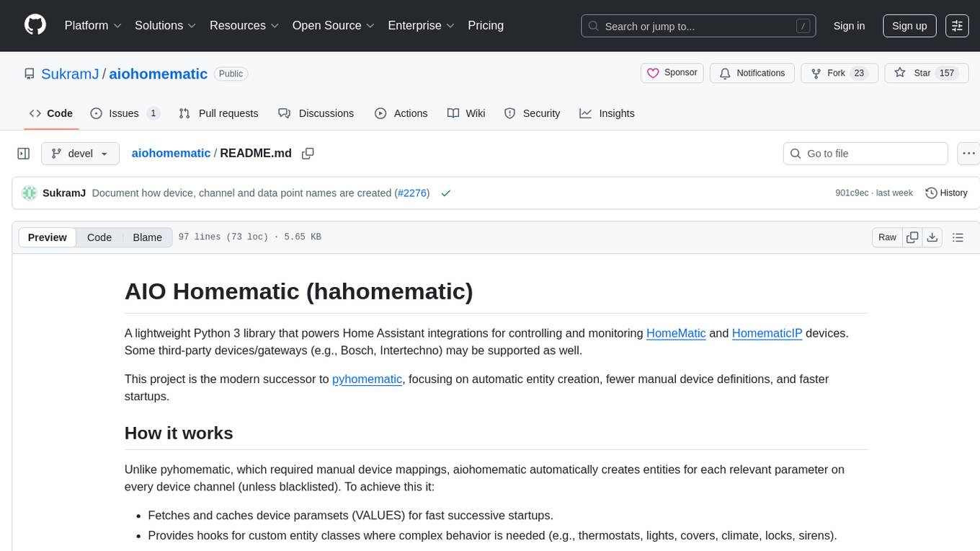Follow the pyhomematic link
980x551 pixels.
[x=367, y=379]
